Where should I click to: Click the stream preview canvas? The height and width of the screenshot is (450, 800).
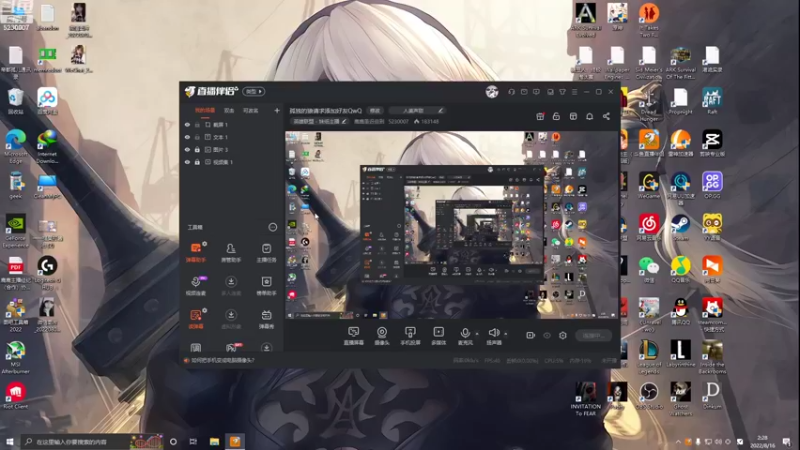(x=451, y=225)
